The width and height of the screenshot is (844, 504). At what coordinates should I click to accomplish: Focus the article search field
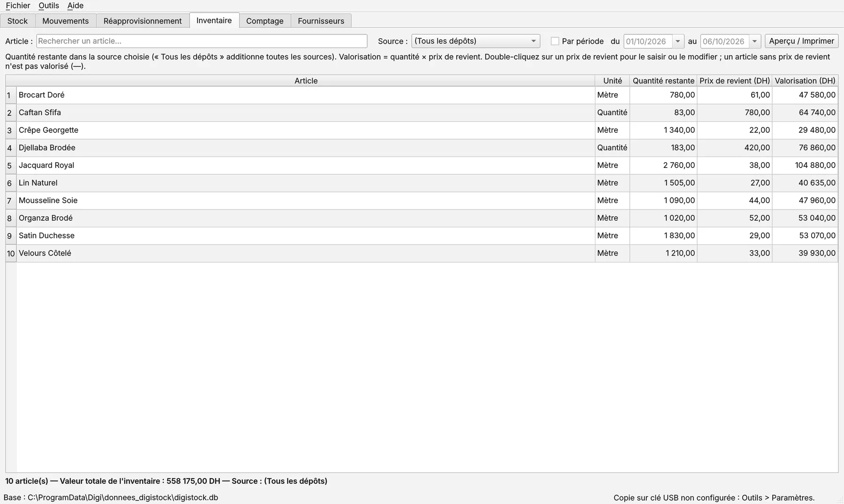[202, 41]
